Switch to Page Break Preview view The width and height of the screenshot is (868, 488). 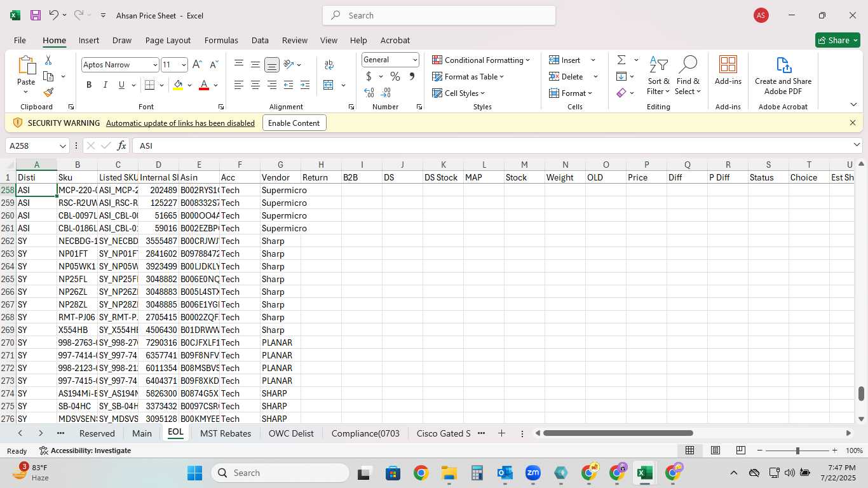pos(740,451)
